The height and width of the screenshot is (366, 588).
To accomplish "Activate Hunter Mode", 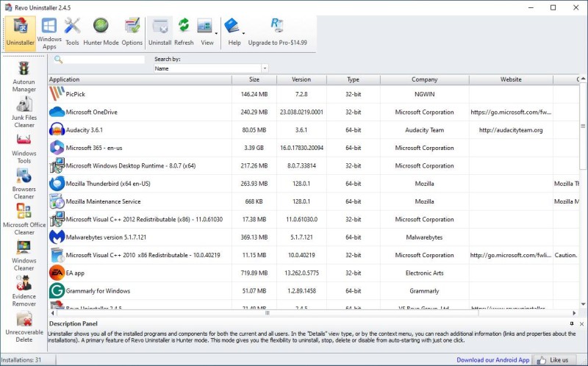I will tap(101, 33).
